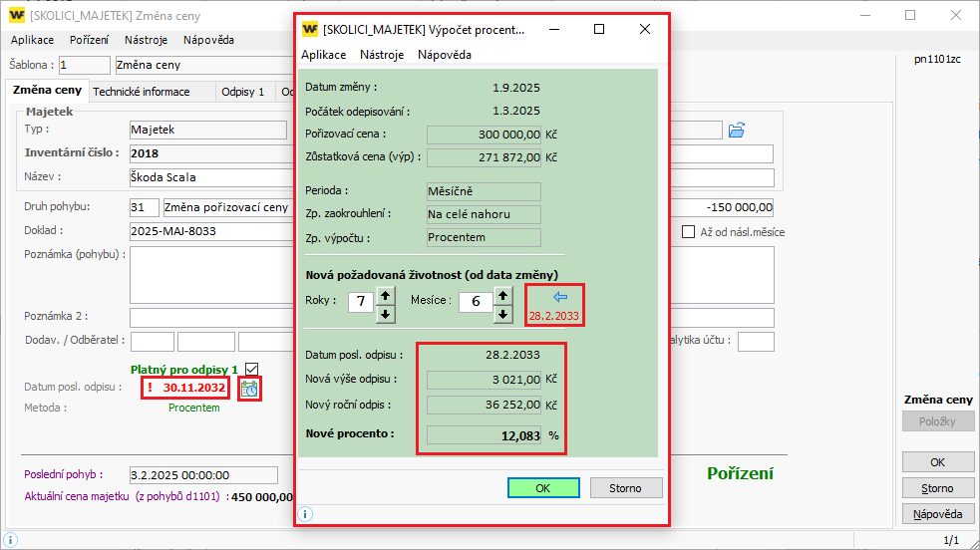Click the Nápověda button on right panel
The width and height of the screenshot is (980, 550).
937,514
